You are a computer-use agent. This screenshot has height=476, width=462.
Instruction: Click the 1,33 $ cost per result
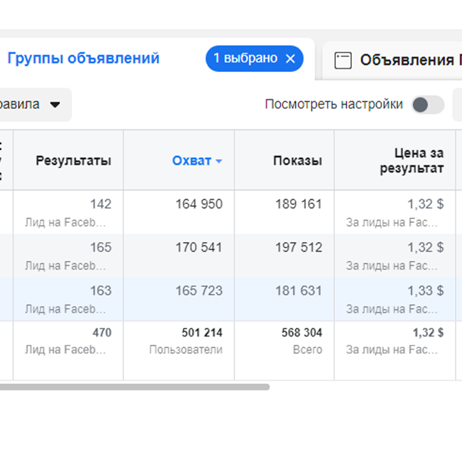point(425,291)
